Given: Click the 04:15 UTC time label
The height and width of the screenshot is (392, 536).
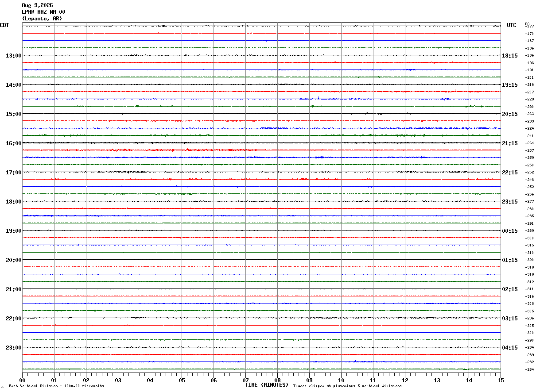Looking at the screenshot, I should click(x=509, y=348).
